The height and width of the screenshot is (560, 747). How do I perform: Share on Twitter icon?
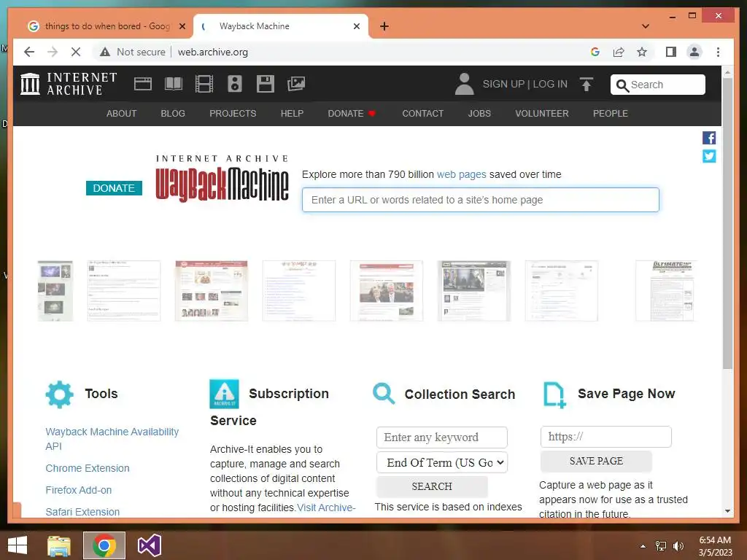coord(709,156)
